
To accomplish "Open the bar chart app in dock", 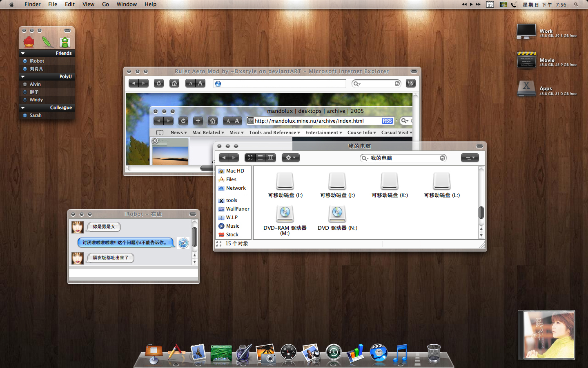I will 355,353.
